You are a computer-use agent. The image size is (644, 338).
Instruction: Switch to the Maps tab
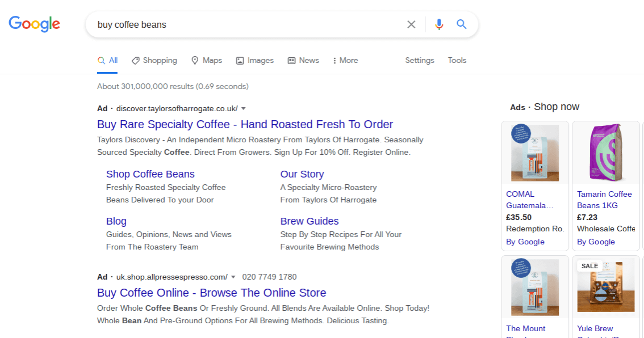click(x=207, y=61)
